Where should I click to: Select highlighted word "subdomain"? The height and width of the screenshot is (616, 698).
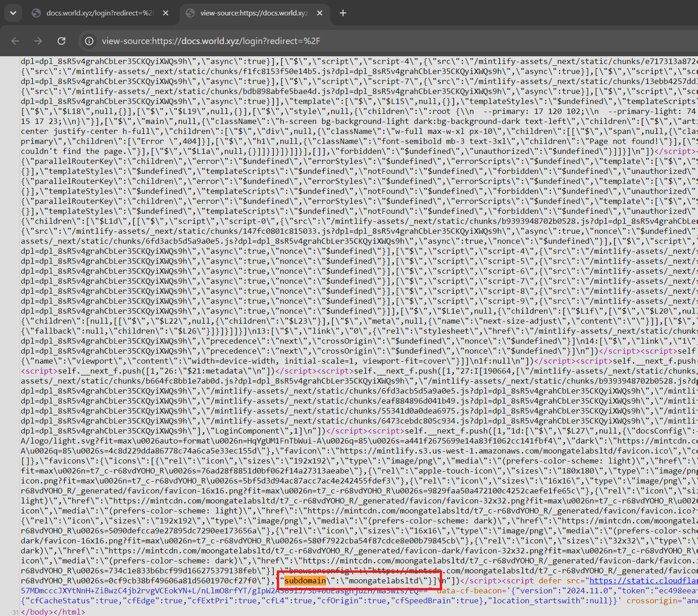tap(306, 581)
